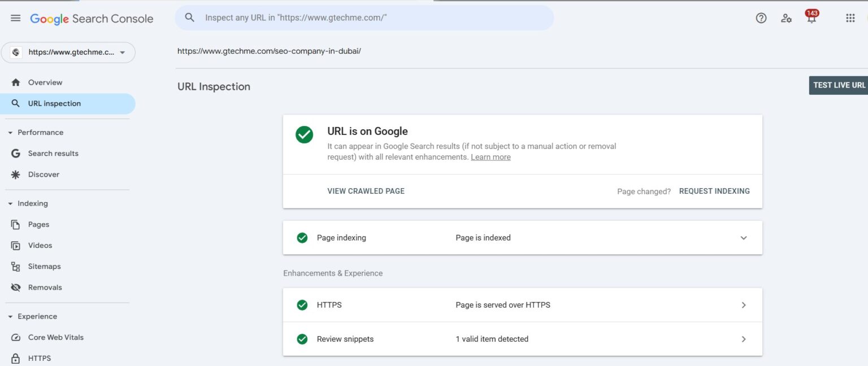Select the Videos indexing icon
868x366 pixels.
point(15,245)
